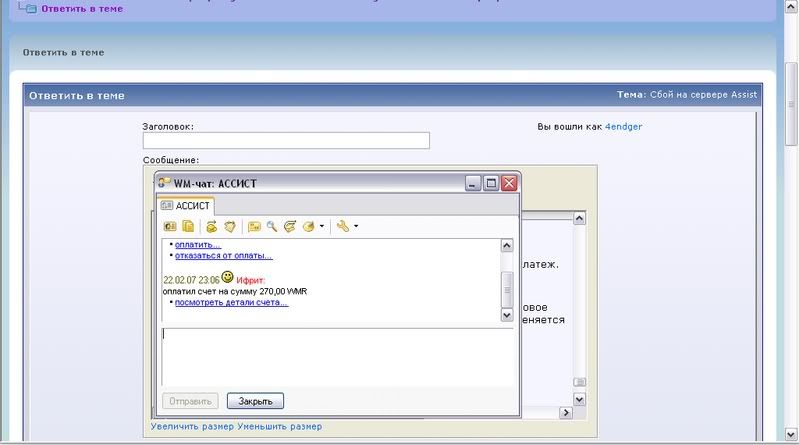Click Уменьшить размер link

279,426
